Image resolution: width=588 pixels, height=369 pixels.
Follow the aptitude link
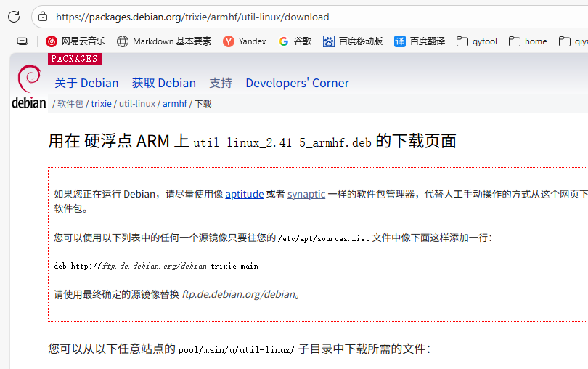click(245, 194)
